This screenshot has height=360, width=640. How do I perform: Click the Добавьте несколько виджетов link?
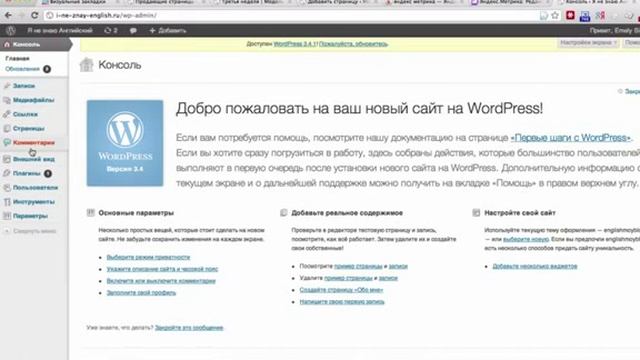[535, 266]
